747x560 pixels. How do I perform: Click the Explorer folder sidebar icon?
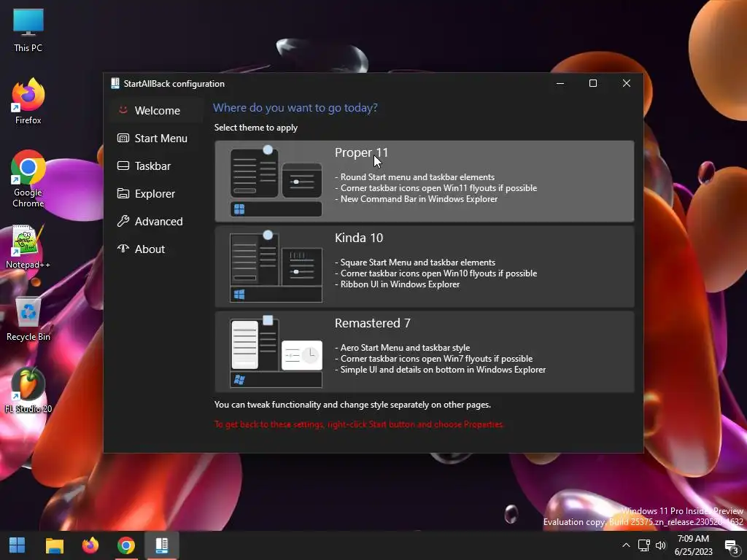tap(123, 193)
